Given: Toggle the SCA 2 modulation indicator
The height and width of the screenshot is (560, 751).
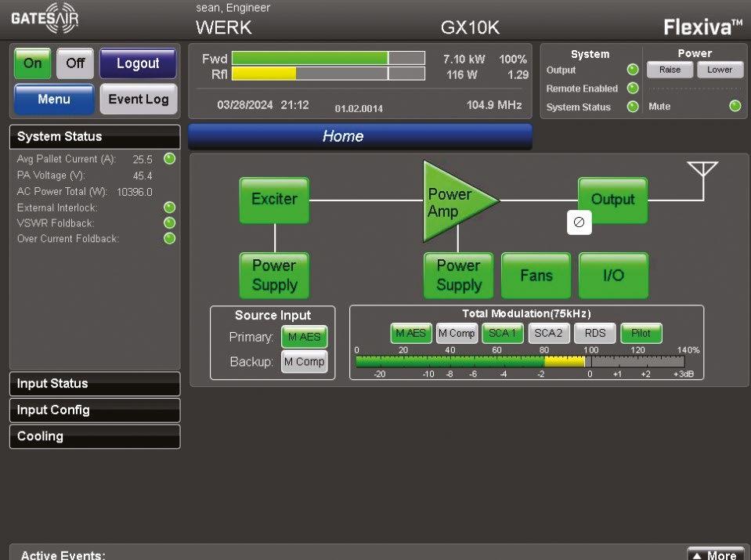Looking at the screenshot, I should 548,333.
